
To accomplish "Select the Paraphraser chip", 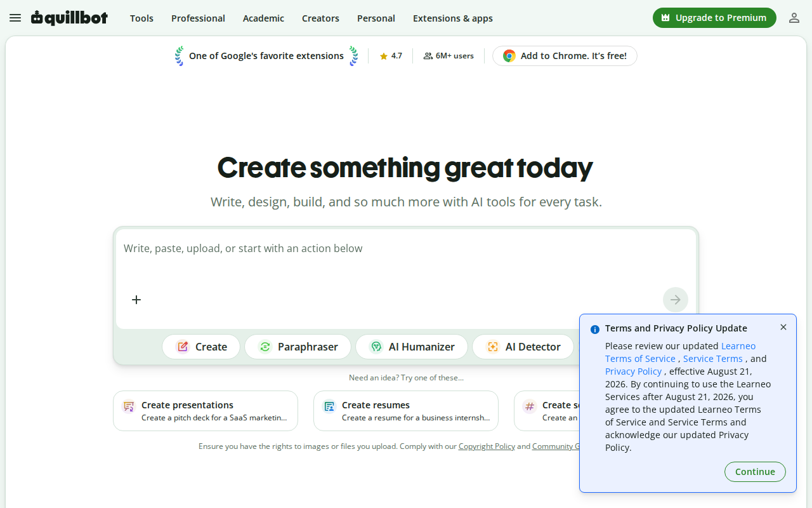I will click(298, 347).
